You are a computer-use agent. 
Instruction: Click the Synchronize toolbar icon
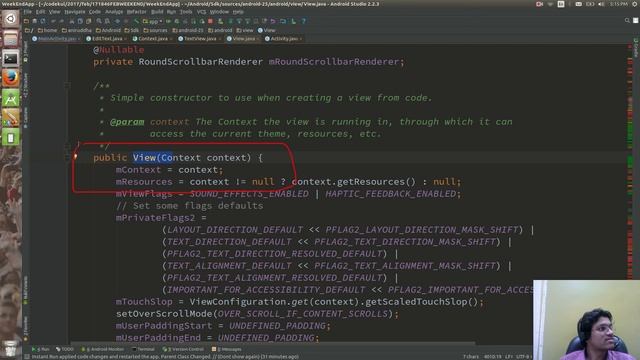[x=43, y=21]
